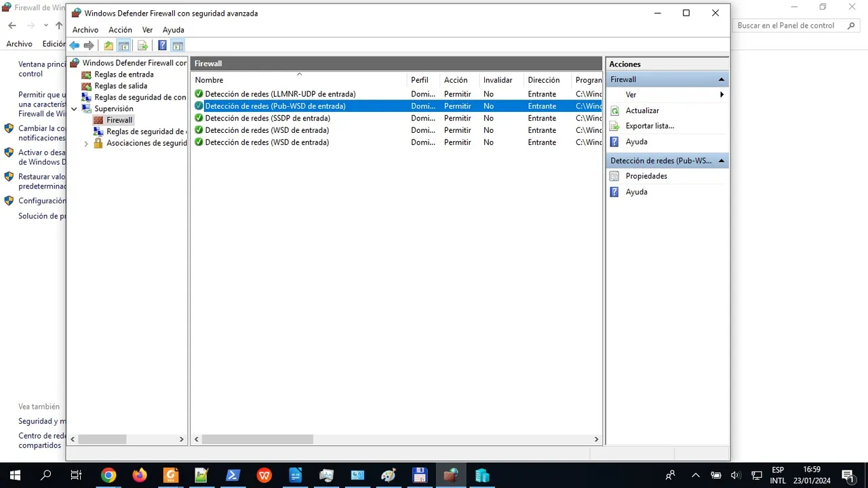
Task: Click the lock icon beside Asociaciones de seguridad
Action: pyautogui.click(x=98, y=143)
